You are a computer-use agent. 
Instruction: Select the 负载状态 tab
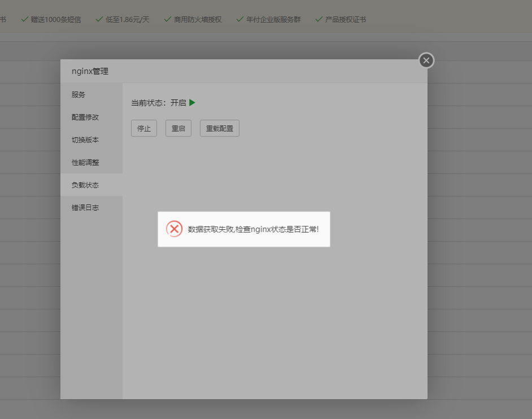[x=91, y=185]
